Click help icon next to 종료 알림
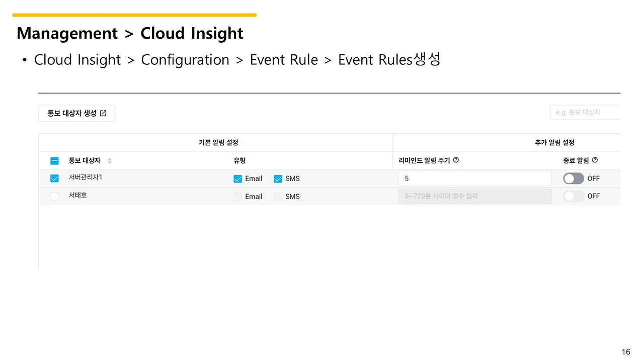 pyautogui.click(x=595, y=160)
